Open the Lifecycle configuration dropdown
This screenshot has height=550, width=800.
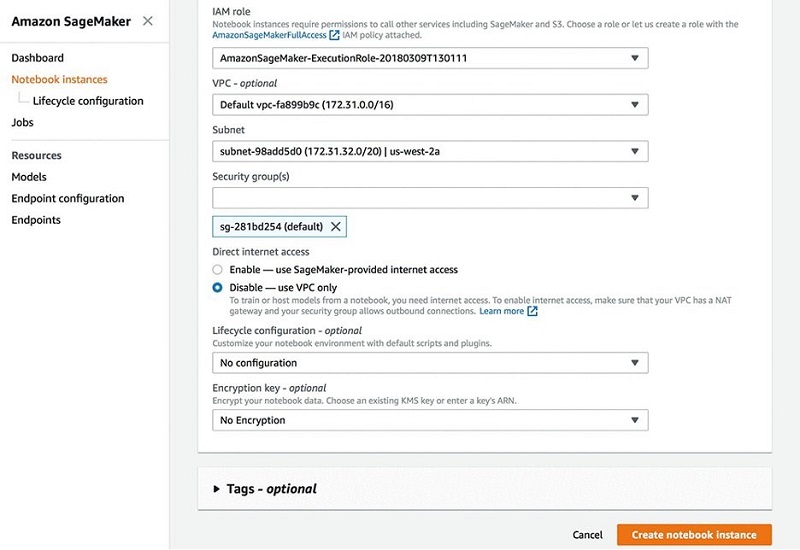point(430,363)
